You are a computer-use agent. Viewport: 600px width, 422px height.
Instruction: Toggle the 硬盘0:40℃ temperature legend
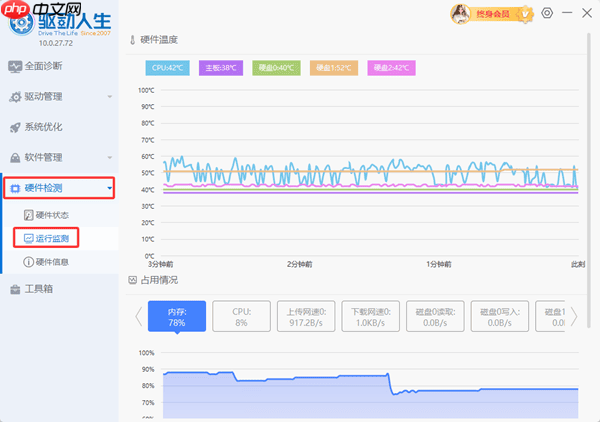pos(276,68)
